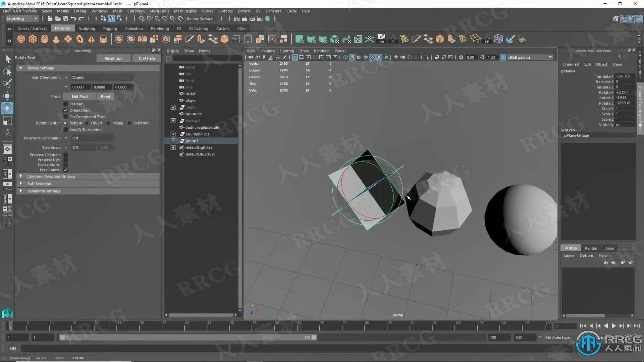
Task: Switch to the Sculpting shelf tab
Action: tap(87, 28)
